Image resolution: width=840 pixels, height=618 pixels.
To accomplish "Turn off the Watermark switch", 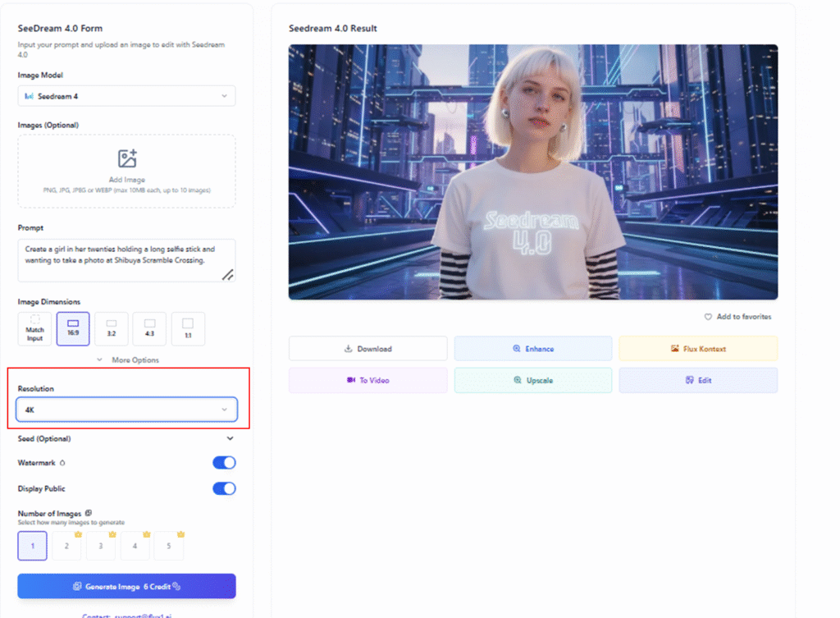I will coord(224,463).
